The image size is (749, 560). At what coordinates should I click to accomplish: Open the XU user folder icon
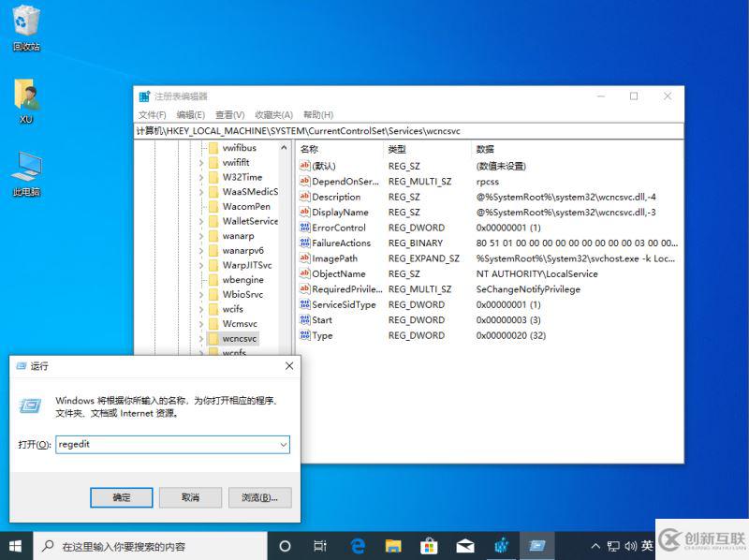tap(26, 96)
